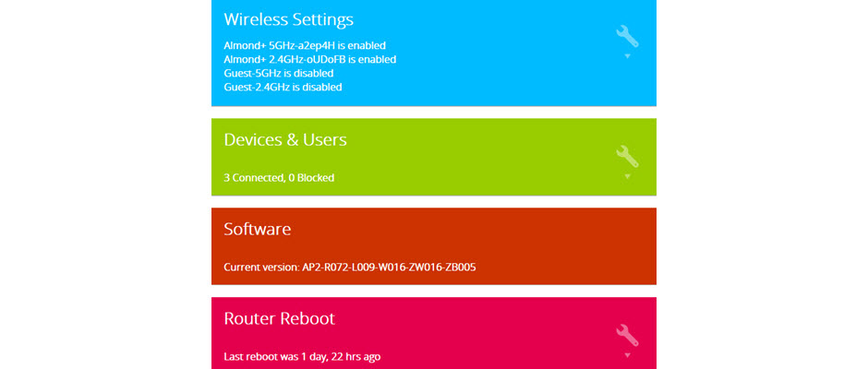
Task: Click the Almond+ 2.4GHz-oUDoFB enabled status line
Action: tap(309, 59)
